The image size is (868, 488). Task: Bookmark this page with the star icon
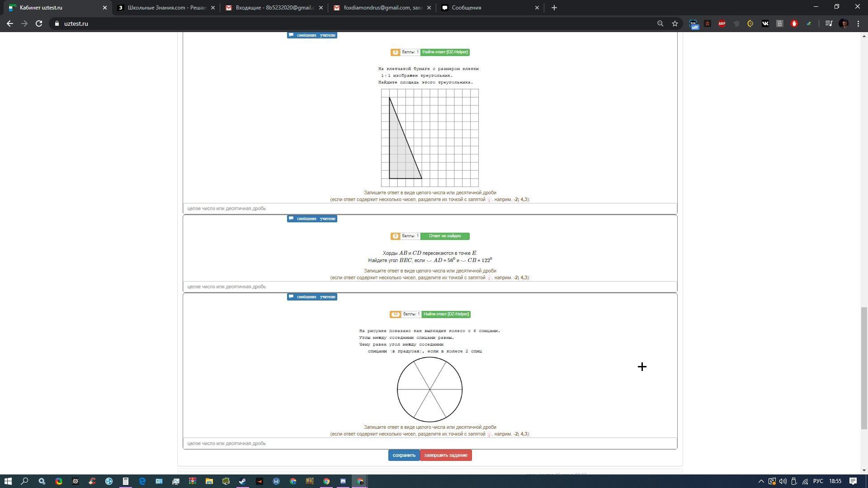click(x=675, y=23)
